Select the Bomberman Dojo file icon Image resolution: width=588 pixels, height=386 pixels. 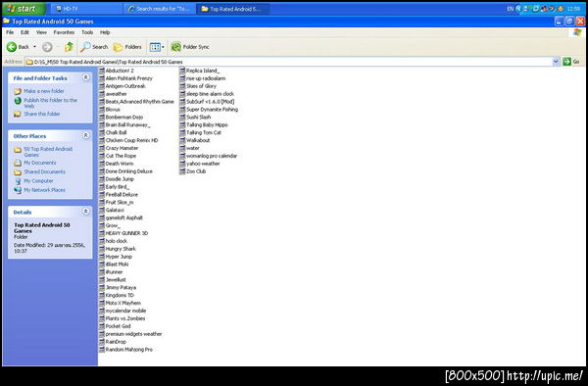tap(102, 117)
